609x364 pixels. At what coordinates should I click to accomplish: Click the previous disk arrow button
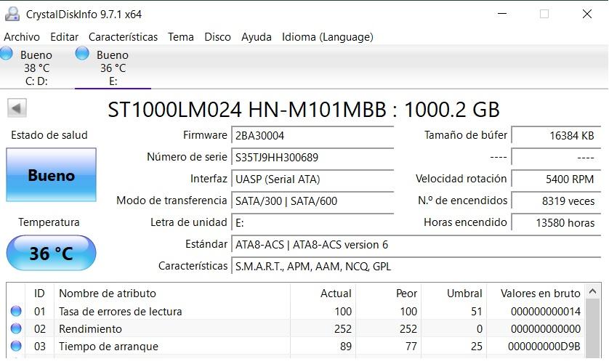[x=17, y=108]
